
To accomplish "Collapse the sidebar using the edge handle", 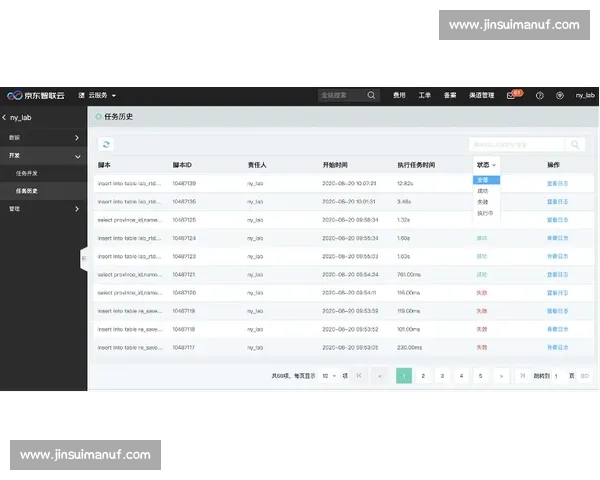I will (x=84, y=258).
